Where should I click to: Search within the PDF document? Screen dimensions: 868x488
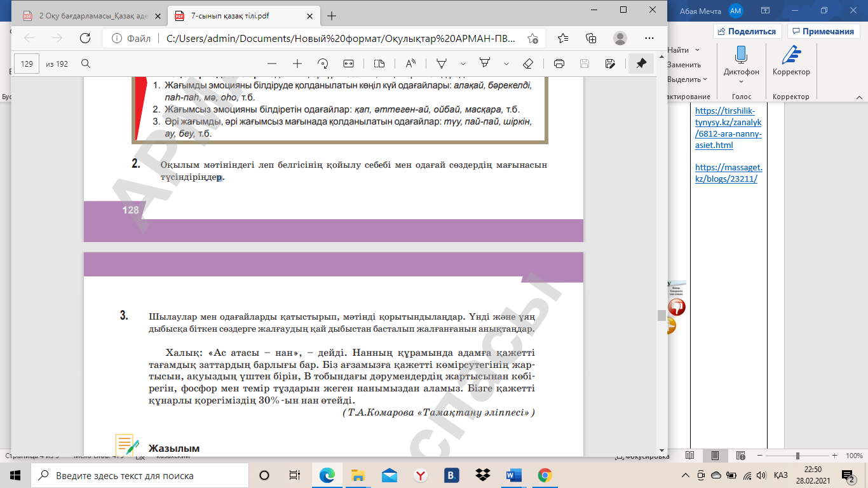(85, 64)
